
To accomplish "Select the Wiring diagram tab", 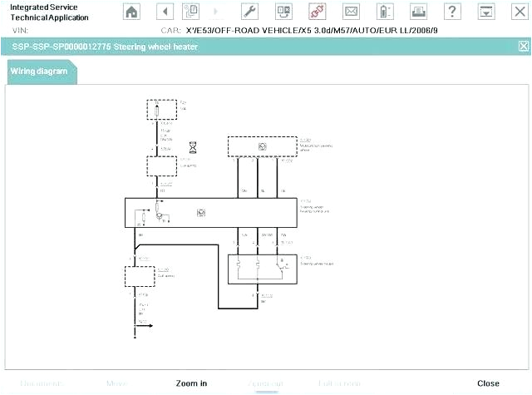I will click(x=38, y=72).
